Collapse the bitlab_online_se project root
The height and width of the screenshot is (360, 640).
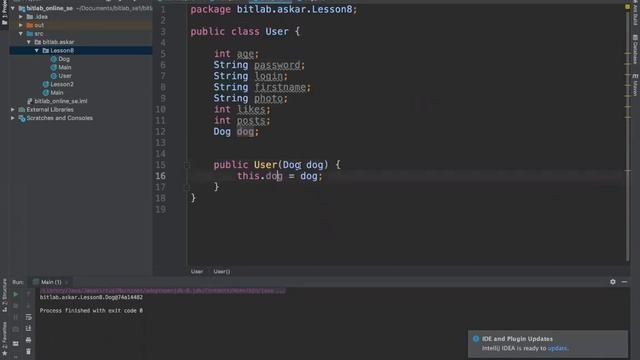point(13,8)
